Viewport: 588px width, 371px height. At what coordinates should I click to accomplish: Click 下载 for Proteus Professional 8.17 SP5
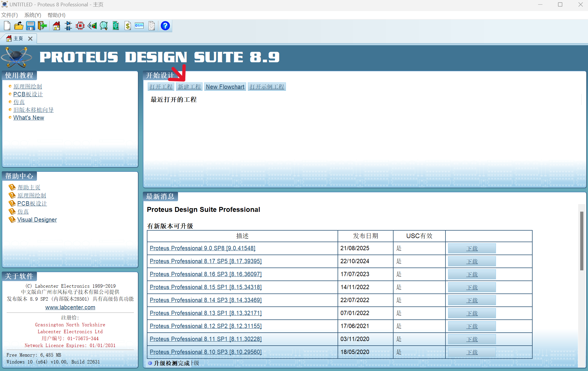472,261
